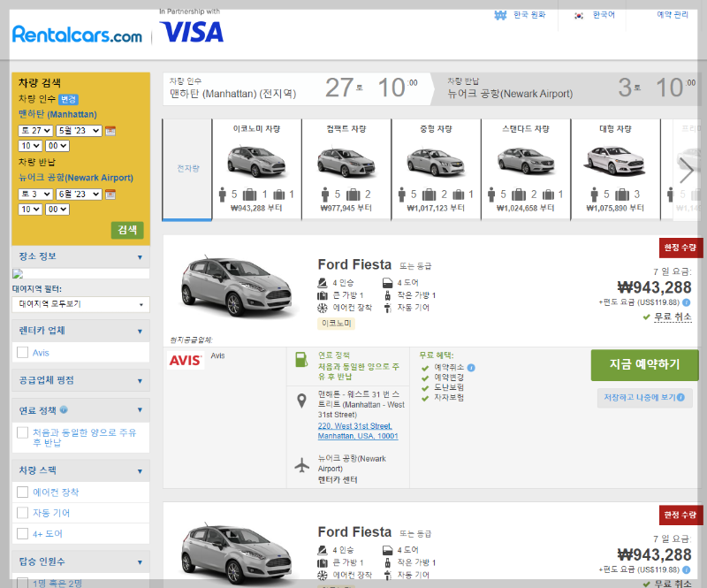Screen dimensions: 707x588
Task: Select the 컴팩트 차량 category tab
Action: [x=346, y=169]
